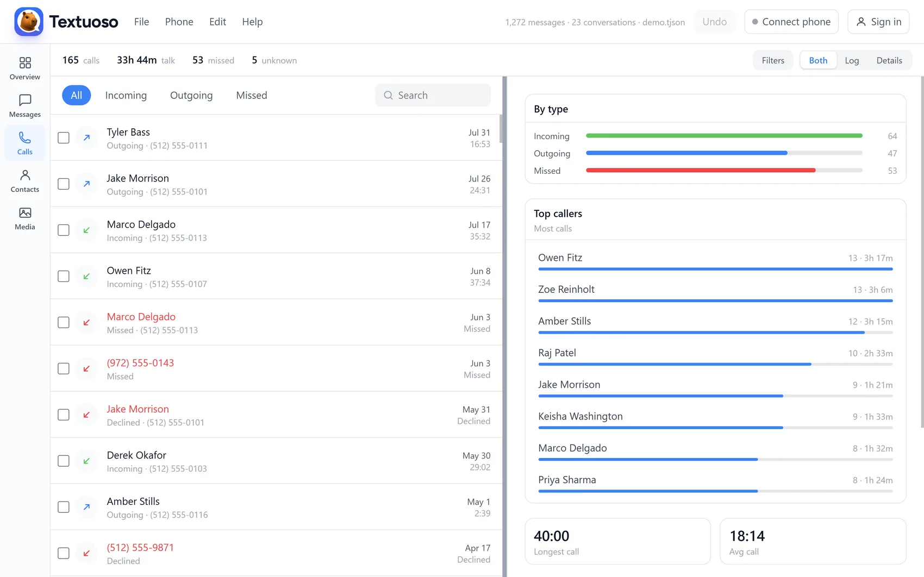Click the Search calls input field
Screen dimensions: 924x577
pyautogui.click(x=433, y=96)
